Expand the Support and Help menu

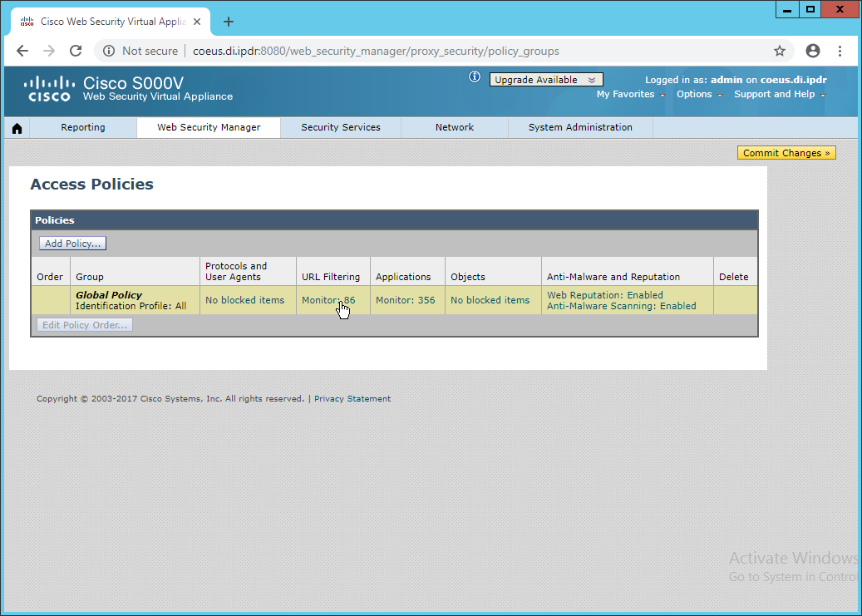click(x=780, y=94)
